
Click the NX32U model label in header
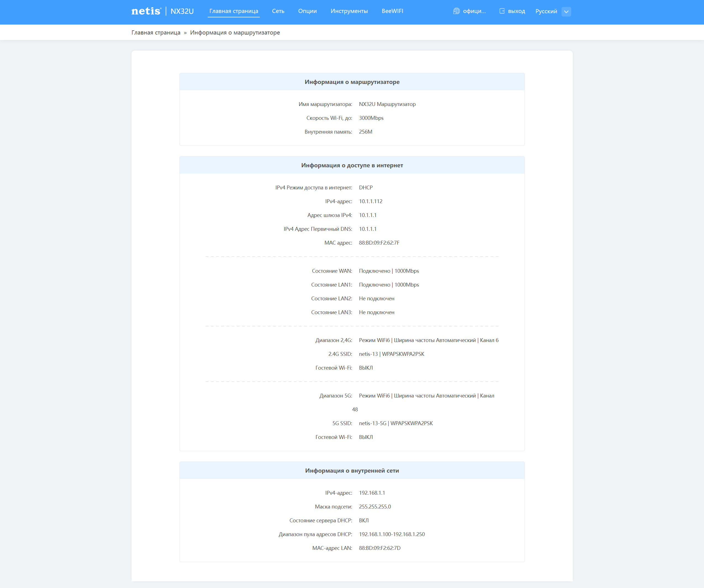[182, 11]
